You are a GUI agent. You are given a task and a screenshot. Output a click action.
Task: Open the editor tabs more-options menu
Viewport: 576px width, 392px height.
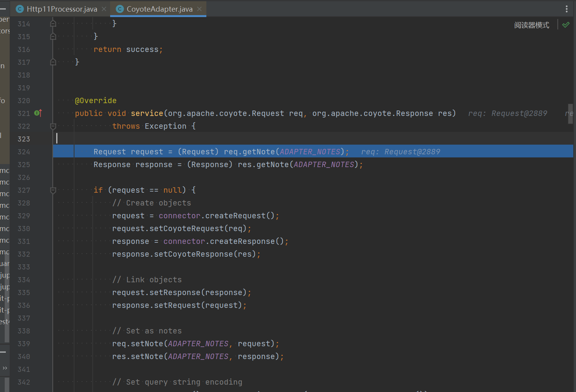pyautogui.click(x=567, y=9)
